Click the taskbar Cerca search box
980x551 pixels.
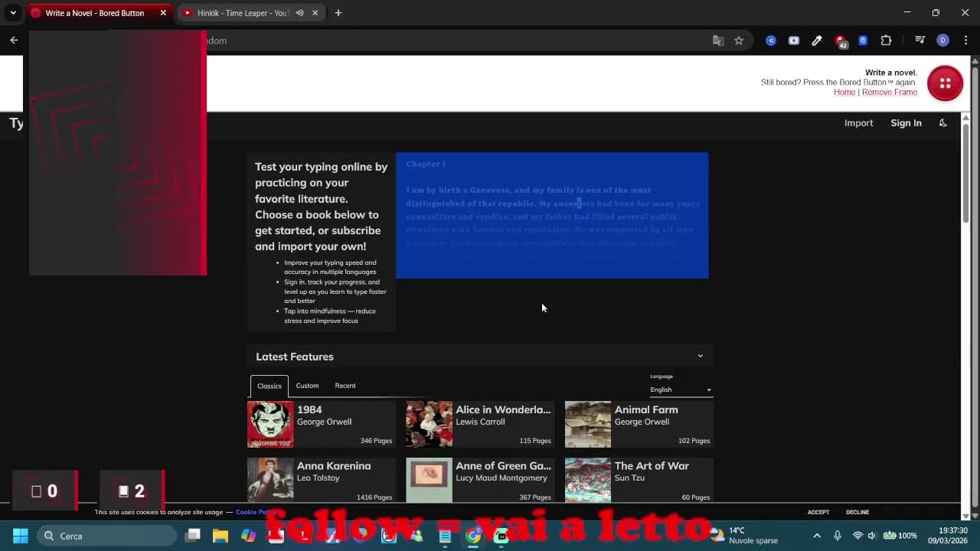pyautogui.click(x=106, y=536)
